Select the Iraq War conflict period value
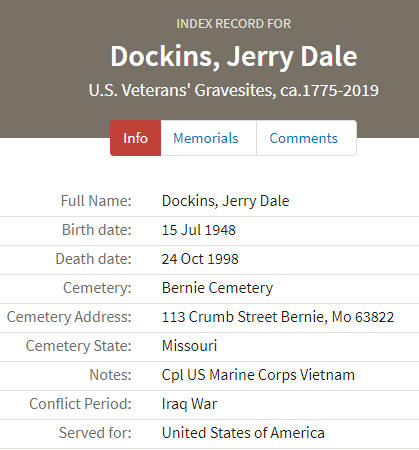The width and height of the screenshot is (419, 450). tap(189, 404)
